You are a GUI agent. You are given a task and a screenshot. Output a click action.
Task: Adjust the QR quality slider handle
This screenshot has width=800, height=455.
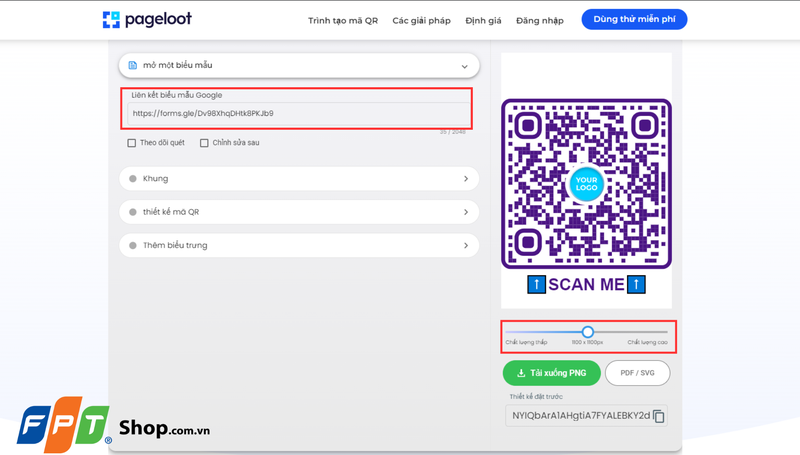pos(588,332)
